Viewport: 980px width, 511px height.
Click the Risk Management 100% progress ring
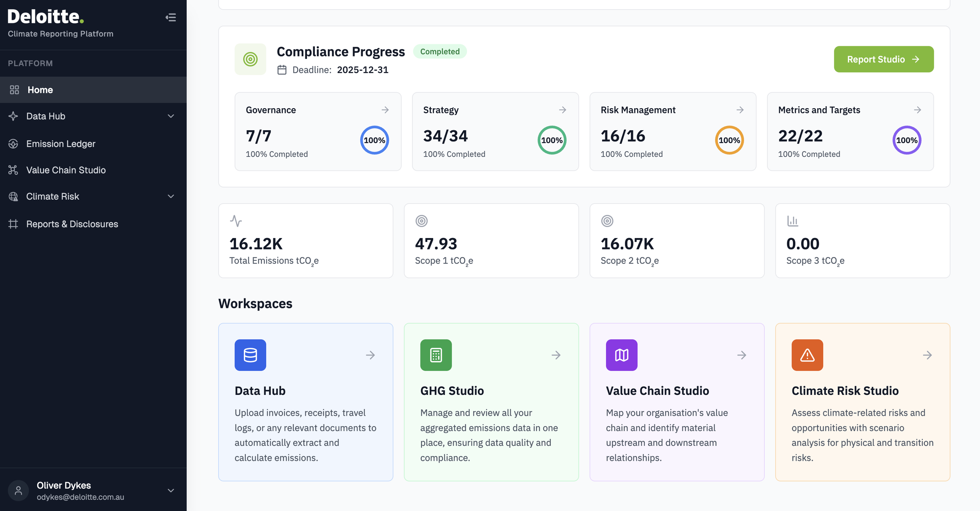[729, 140]
